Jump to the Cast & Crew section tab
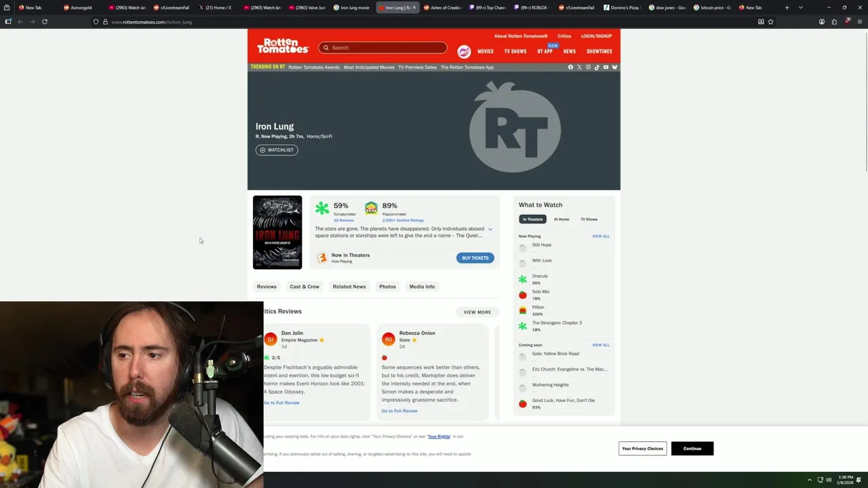This screenshot has width=868, height=488. point(304,287)
